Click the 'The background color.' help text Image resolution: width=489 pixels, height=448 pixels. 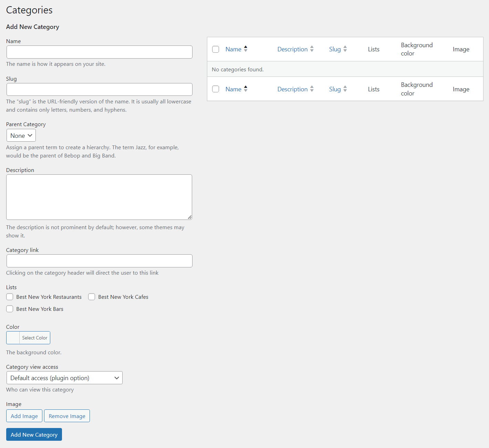pyautogui.click(x=34, y=352)
